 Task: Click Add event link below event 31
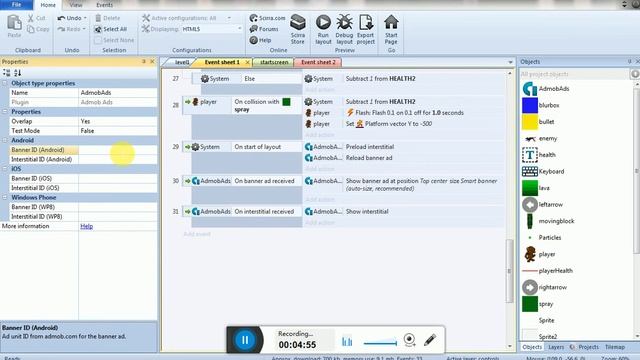coord(197,234)
